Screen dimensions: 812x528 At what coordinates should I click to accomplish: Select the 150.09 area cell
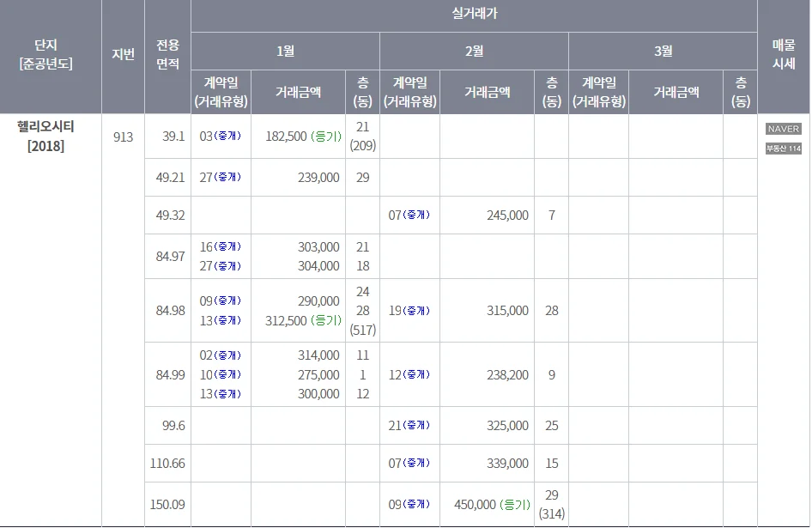[x=167, y=504]
